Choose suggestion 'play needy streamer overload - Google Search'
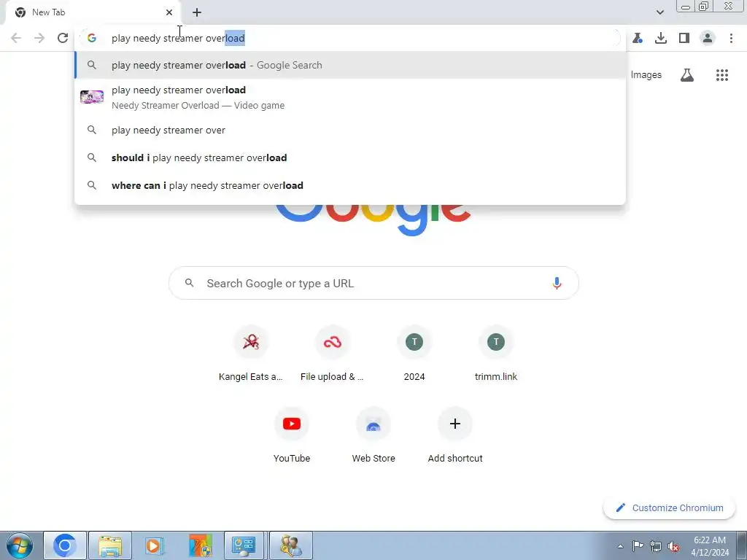This screenshot has width=747, height=560. [350, 65]
